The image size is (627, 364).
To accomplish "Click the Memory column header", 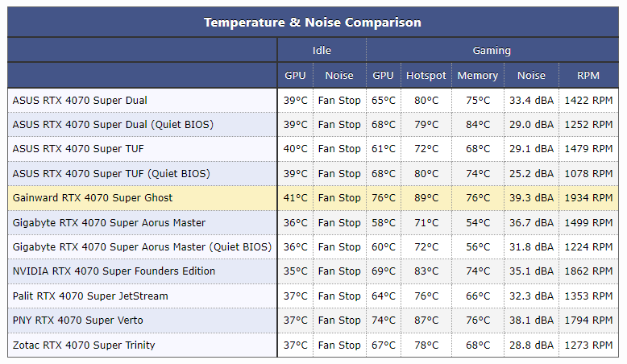I will tap(477, 76).
